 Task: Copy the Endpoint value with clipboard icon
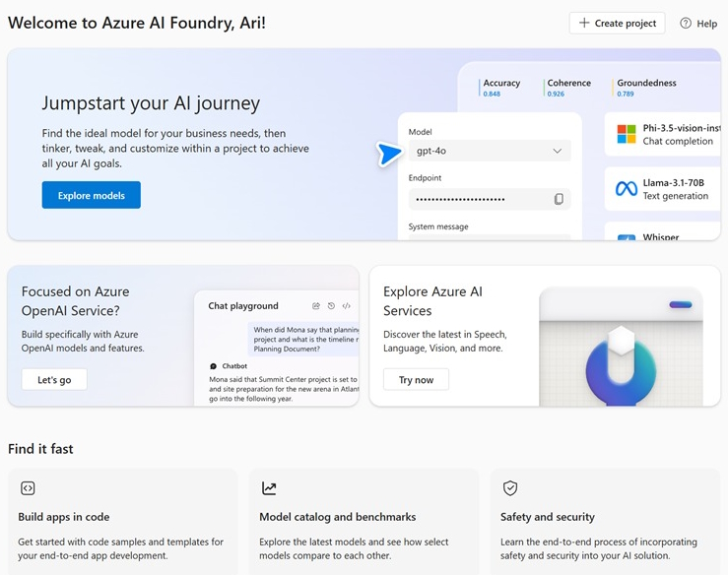click(559, 199)
